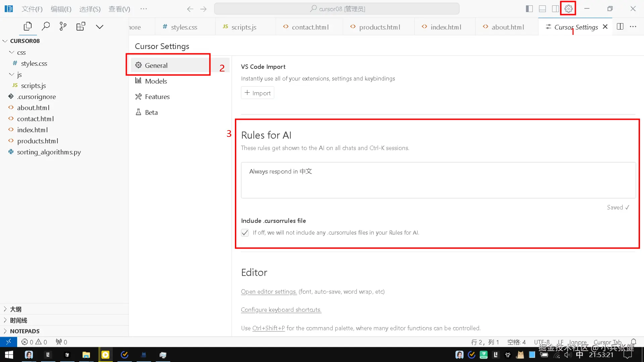The height and width of the screenshot is (362, 644).
Task: Toggle the bottom panel layout icon
Action: tap(542, 9)
